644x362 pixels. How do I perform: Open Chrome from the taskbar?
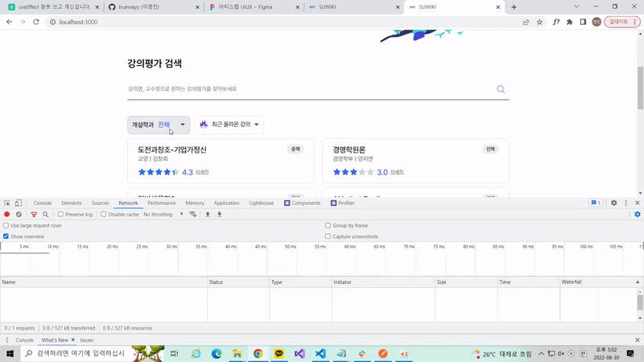tap(258, 353)
